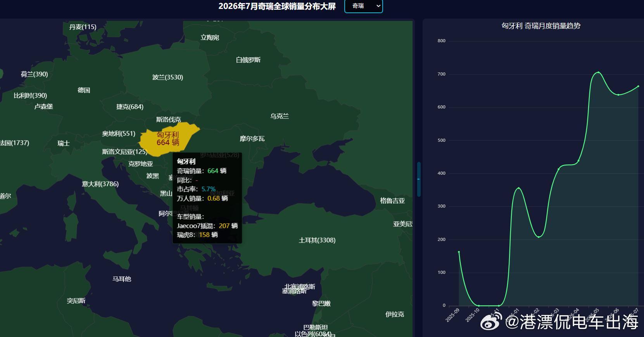The height and width of the screenshot is (337, 644).
Task: Select 斯洛伐克 on the map
Action: click(169, 119)
